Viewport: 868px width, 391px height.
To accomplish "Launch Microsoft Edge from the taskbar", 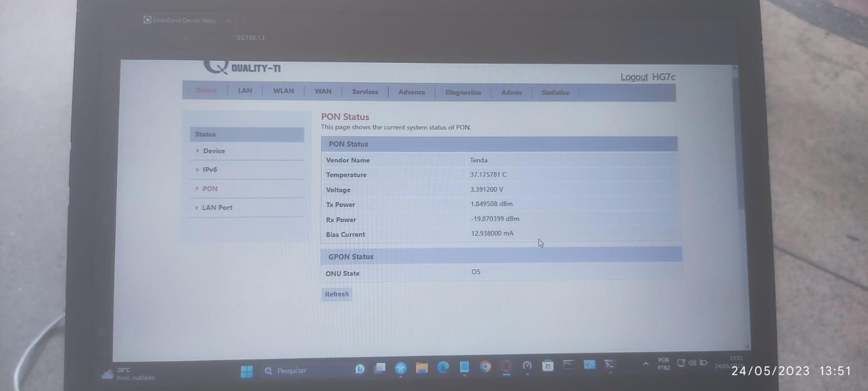I will coord(443,367).
